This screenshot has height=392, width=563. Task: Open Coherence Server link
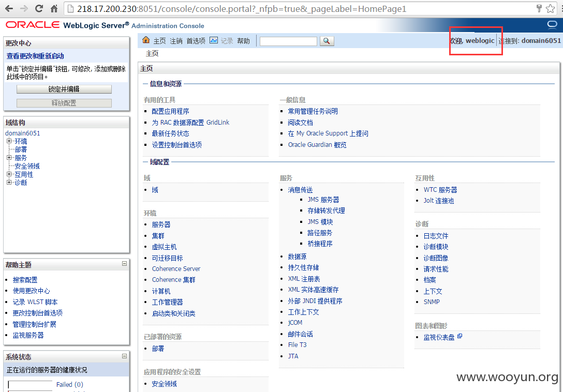pyautogui.click(x=176, y=269)
